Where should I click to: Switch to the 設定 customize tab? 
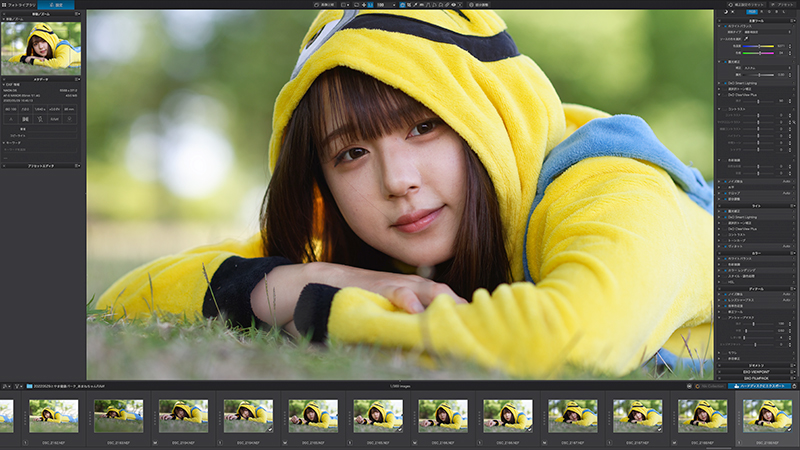pos(56,5)
